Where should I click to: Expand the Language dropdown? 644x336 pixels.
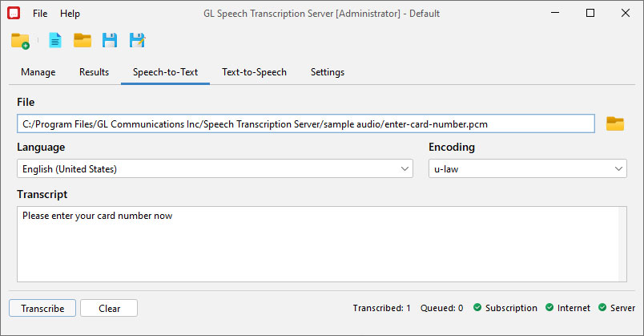[215, 168]
